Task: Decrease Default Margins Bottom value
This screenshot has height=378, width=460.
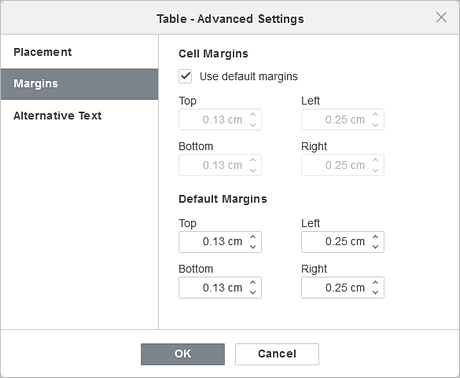Action: pyautogui.click(x=253, y=293)
